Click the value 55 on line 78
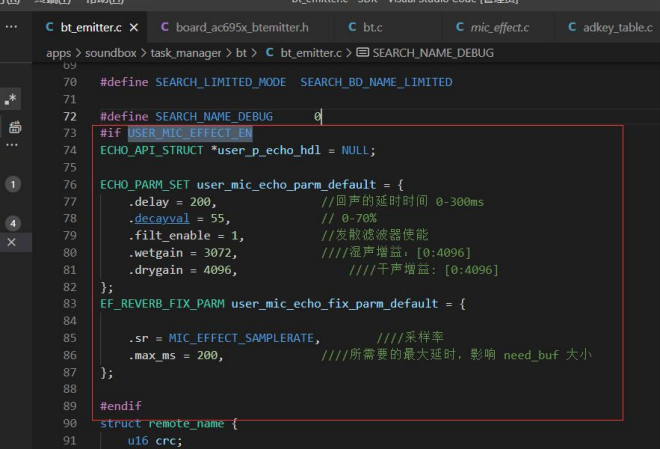This screenshot has width=660, height=449. (x=217, y=218)
